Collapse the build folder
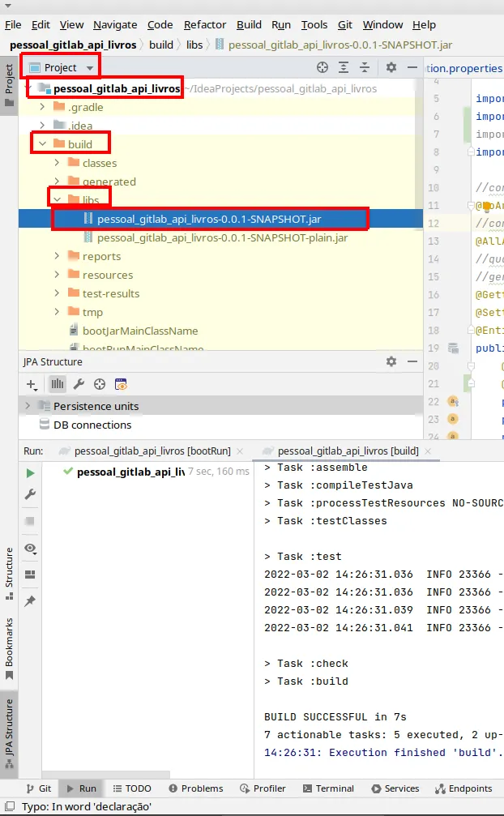Image resolution: width=504 pixels, height=816 pixels. [x=43, y=143]
